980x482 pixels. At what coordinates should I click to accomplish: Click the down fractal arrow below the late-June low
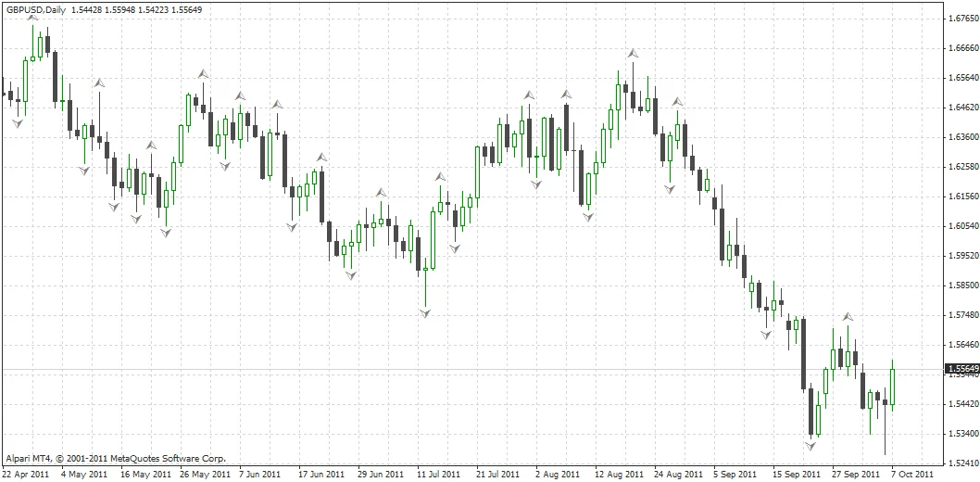pyautogui.click(x=351, y=274)
